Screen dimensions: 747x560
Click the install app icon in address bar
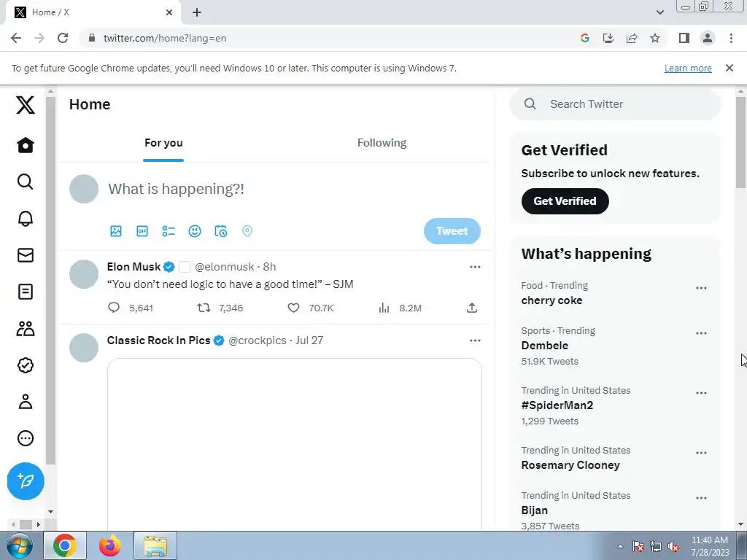click(x=608, y=38)
